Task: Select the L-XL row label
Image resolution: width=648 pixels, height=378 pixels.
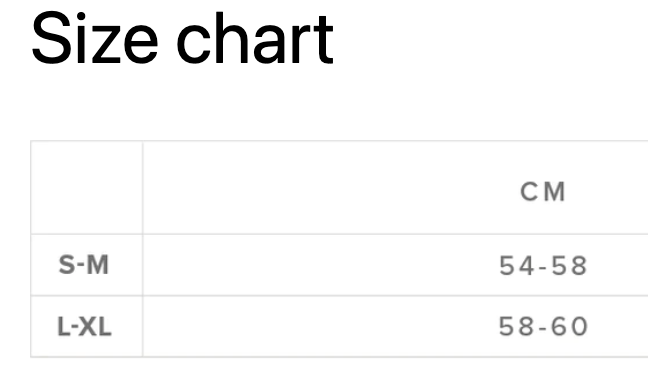Action: pyautogui.click(x=84, y=326)
